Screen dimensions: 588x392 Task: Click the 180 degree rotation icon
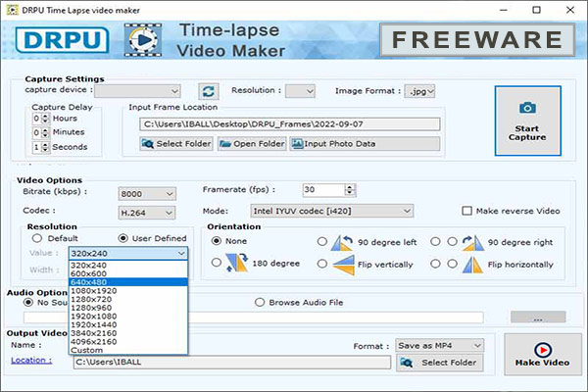point(236,263)
